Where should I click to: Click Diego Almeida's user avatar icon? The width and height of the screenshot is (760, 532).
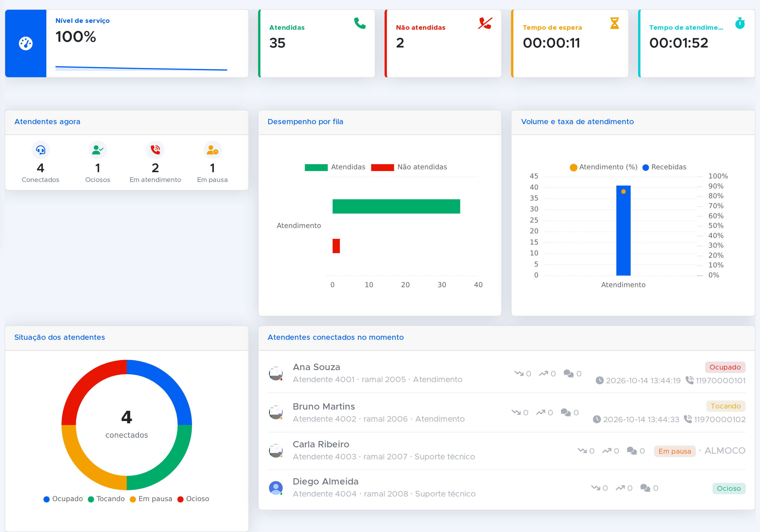[x=276, y=488]
